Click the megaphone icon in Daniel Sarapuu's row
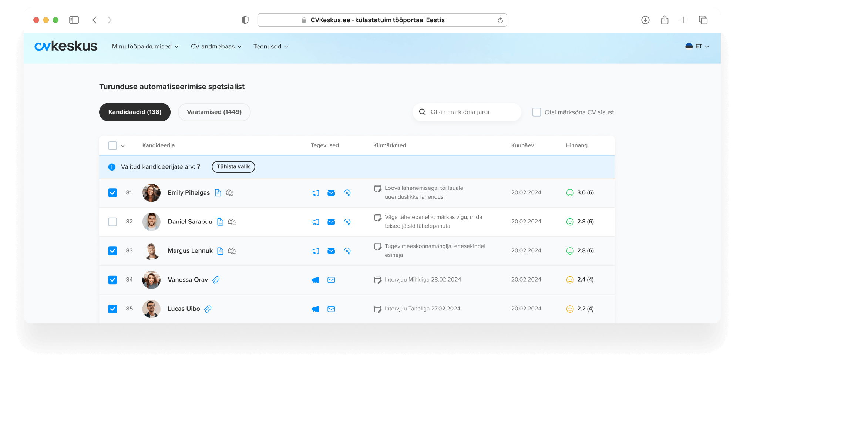The width and height of the screenshot is (868, 444). point(315,222)
